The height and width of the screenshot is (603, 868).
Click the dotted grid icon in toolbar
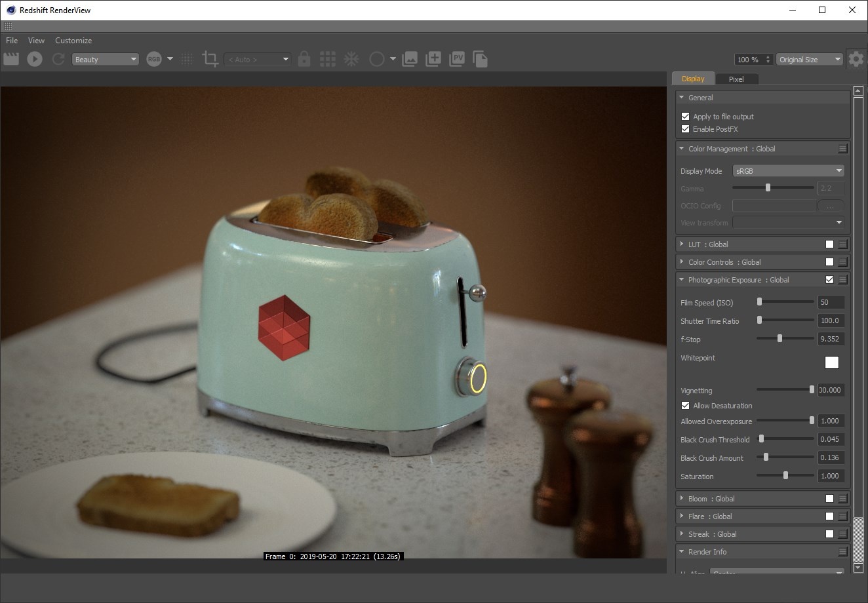(x=187, y=59)
